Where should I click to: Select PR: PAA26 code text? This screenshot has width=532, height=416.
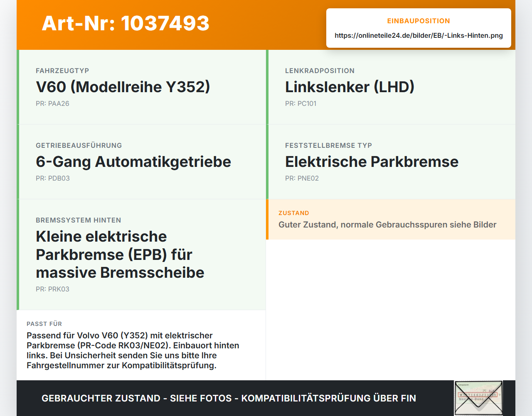click(x=52, y=103)
